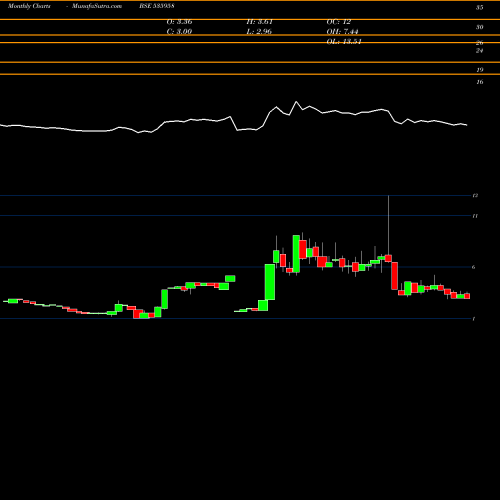Image resolution: width=500 pixels, height=500 pixels.
Task: Click the "OL: 13.51" reading
Action: pyautogui.click(x=344, y=42)
